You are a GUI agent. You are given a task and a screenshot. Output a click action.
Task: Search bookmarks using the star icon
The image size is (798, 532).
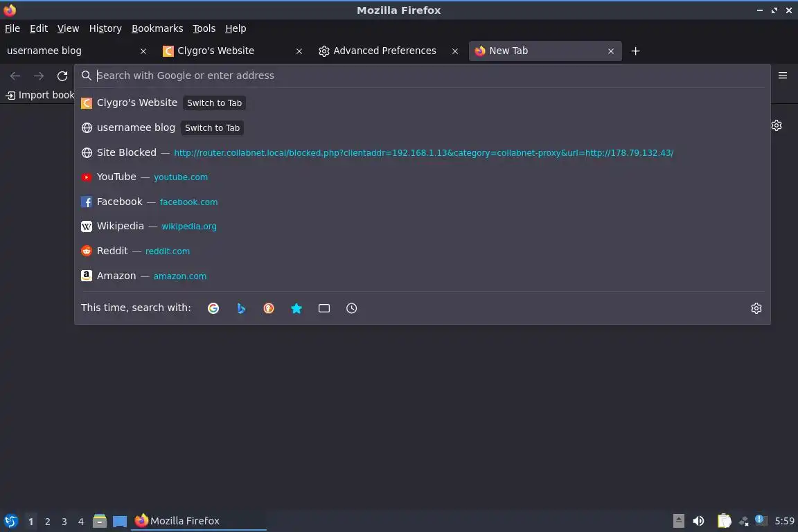tap(296, 308)
